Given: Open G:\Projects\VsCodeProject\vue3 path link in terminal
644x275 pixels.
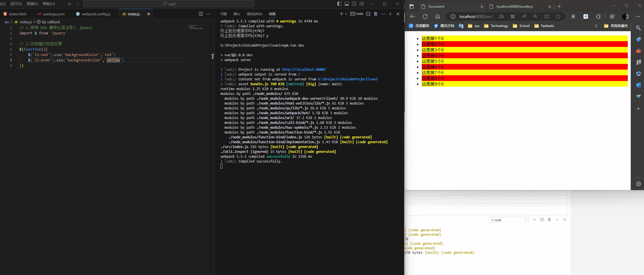Looking at the screenshot, I should [x=348, y=79].
